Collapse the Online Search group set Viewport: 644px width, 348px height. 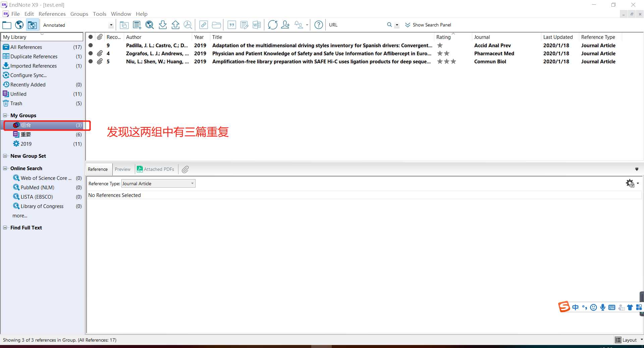click(5, 168)
